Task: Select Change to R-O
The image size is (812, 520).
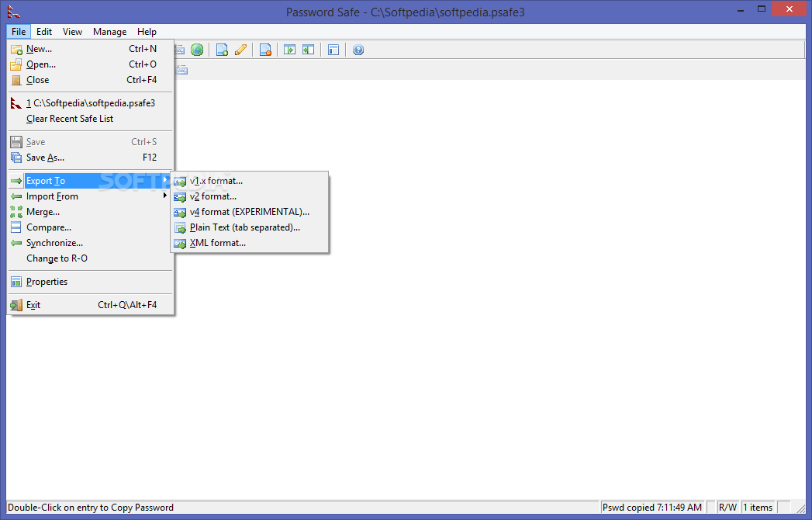Action: click(91, 258)
